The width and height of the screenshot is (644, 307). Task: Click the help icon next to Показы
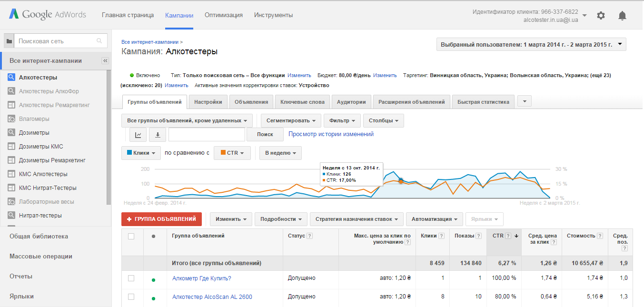479,236
